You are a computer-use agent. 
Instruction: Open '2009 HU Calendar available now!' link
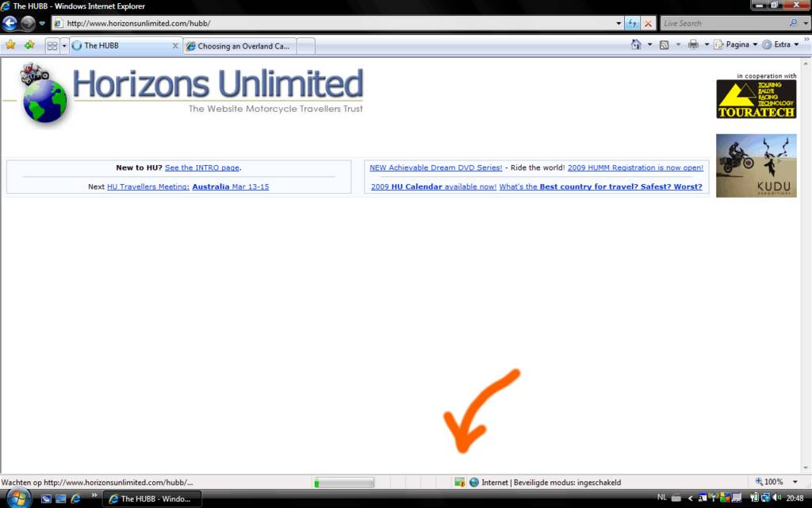pyautogui.click(x=434, y=187)
